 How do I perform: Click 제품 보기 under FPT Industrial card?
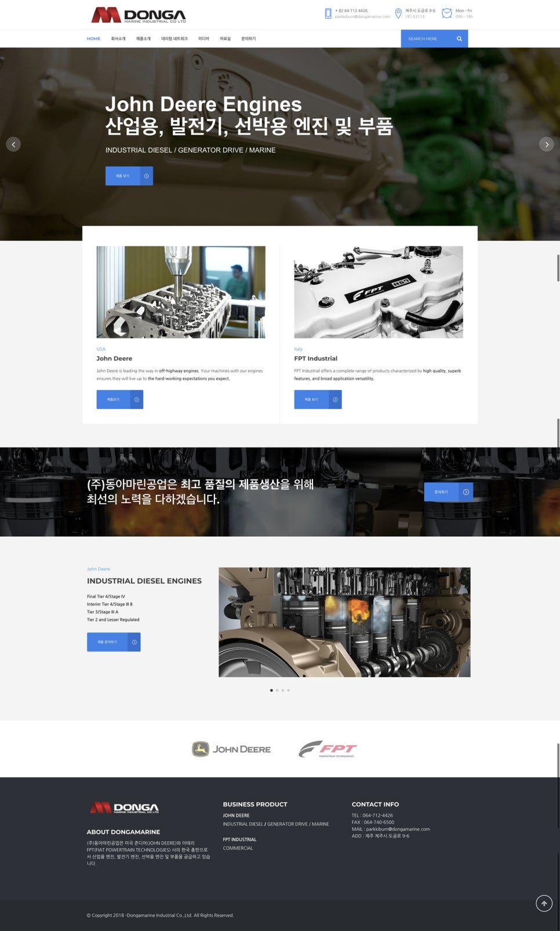[x=318, y=399]
